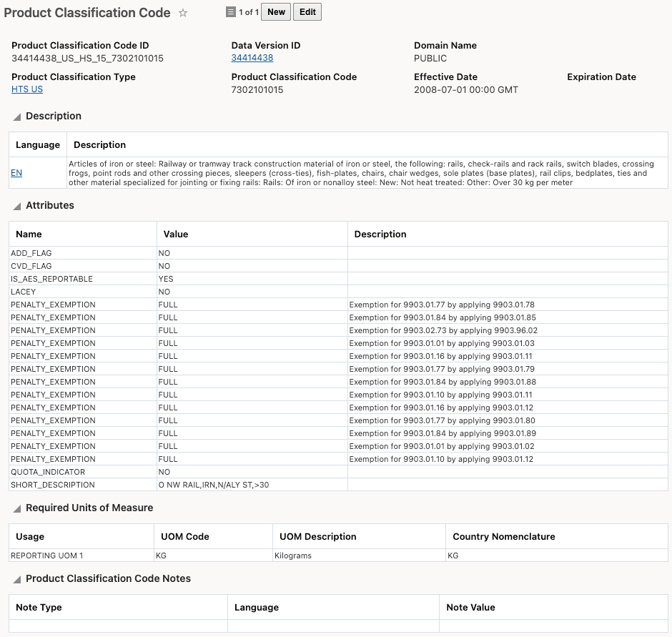Collapse the Attributes section
The width and height of the screenshot is (672, 637).
16,205
